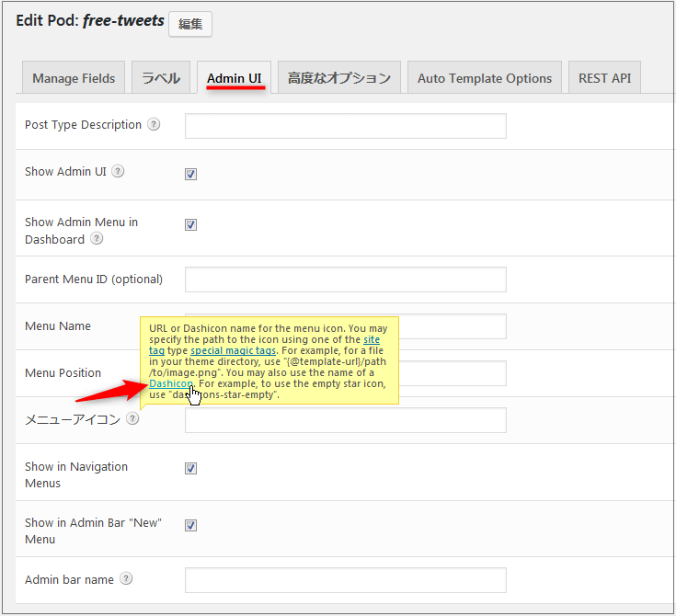The height and width of the screenshot is (616, 676).
Task: Click the Menu Position label
Action: 63,373
